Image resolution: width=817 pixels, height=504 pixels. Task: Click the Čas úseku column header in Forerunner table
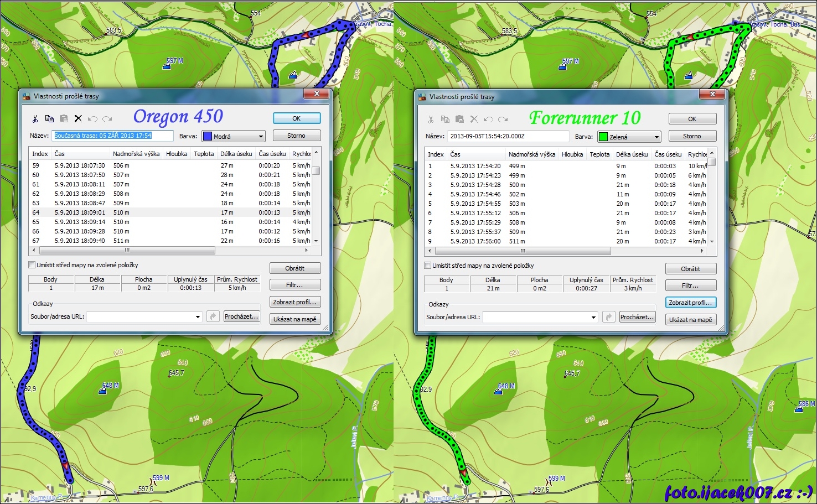click(x=668, y=154)
